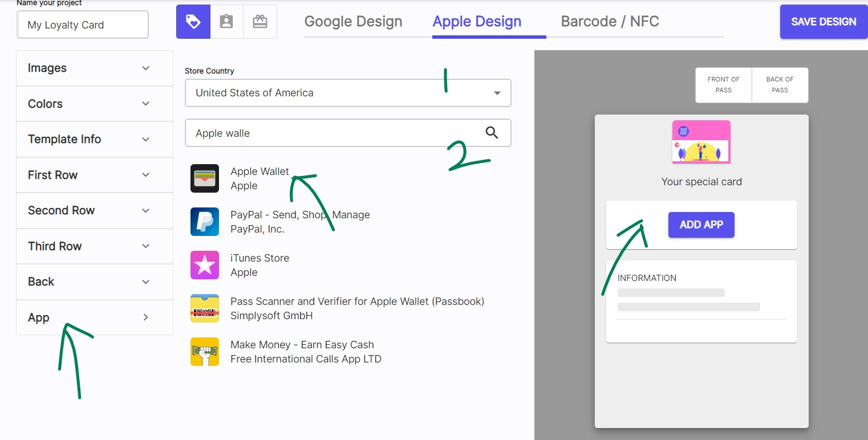
Task: Click the INFORMATION heading in preview
Action: coord(647,278)
